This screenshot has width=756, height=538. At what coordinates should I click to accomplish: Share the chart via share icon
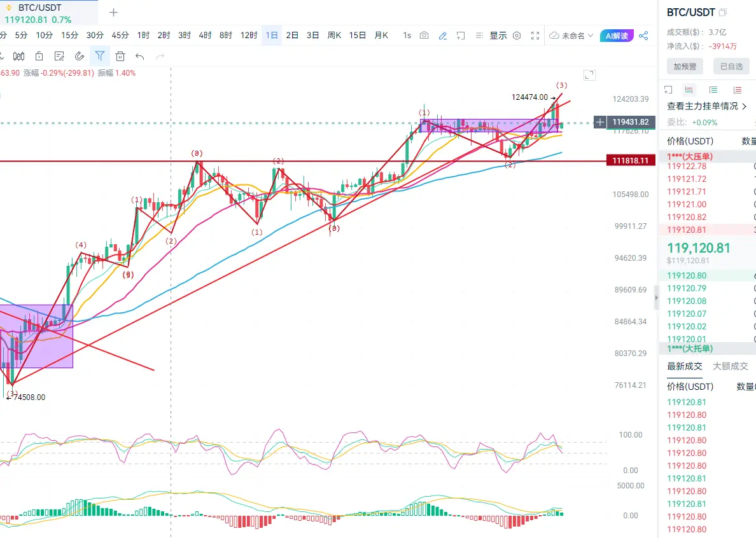pos(643,36)
